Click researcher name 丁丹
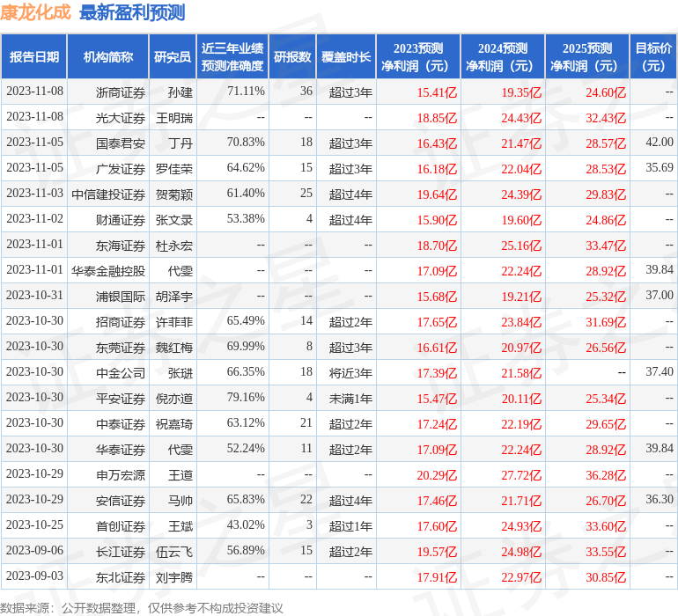 [x=181, y=143]
